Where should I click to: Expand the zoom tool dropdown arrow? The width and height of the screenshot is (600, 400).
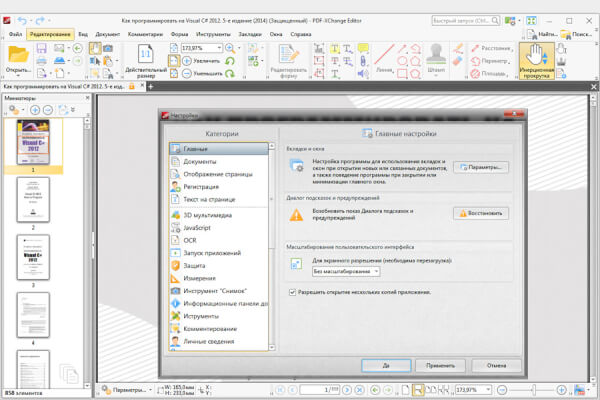point(240,48)
